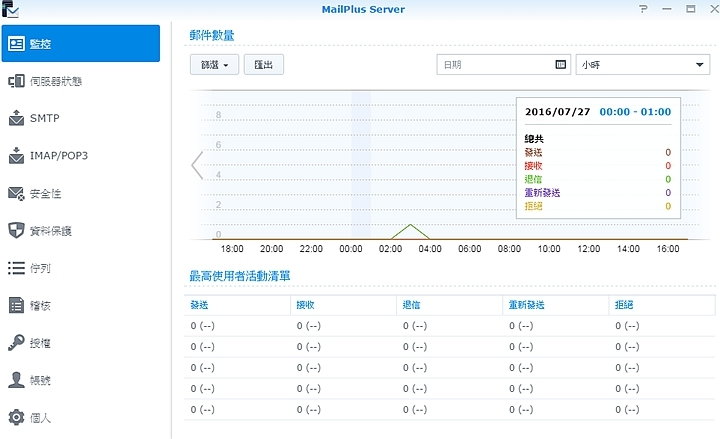The width and height of the screenshot is (720, 439).
Task: Select the 安全性 security icon
Action: [x=16, y=193]
